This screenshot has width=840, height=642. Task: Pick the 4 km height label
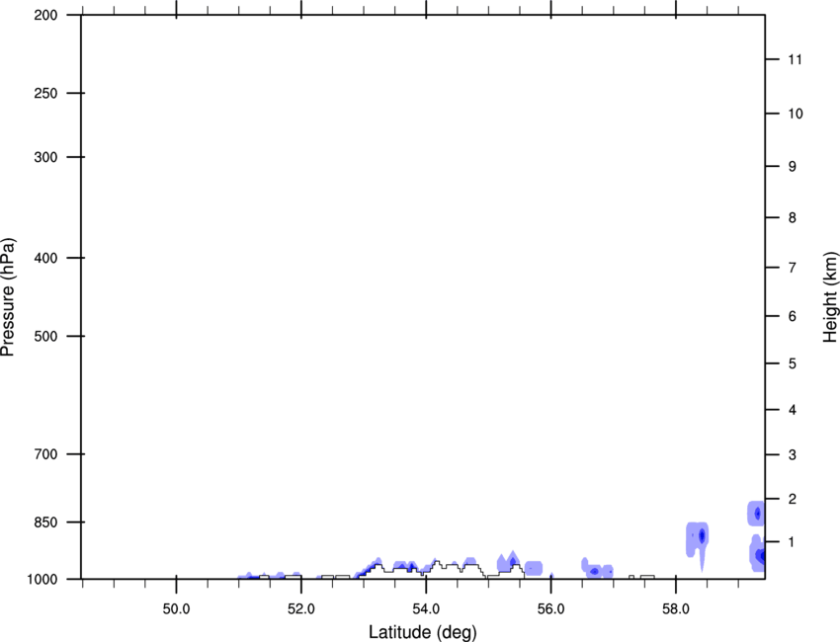coord(793,410)
